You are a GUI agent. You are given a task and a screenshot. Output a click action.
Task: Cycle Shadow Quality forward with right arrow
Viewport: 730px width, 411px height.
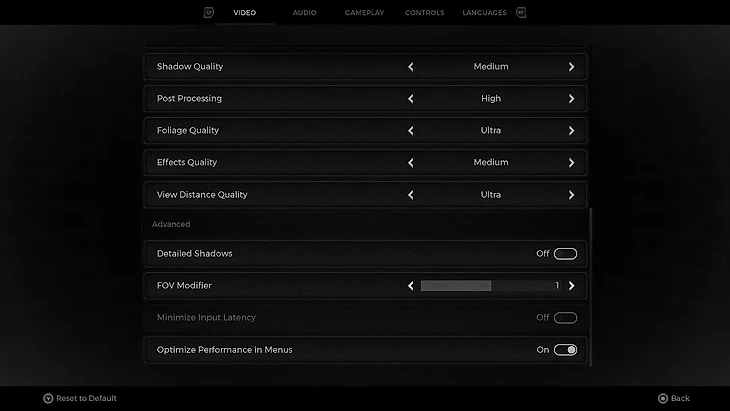[571, 67]
